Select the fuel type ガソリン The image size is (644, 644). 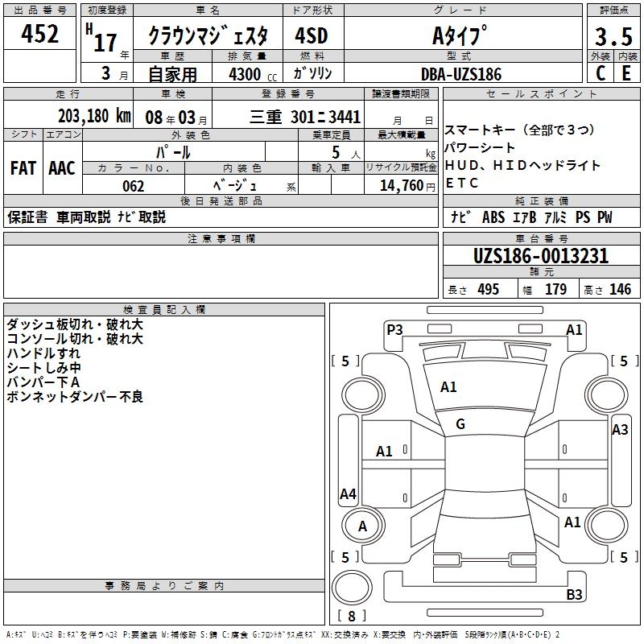(x=312, y=73)
